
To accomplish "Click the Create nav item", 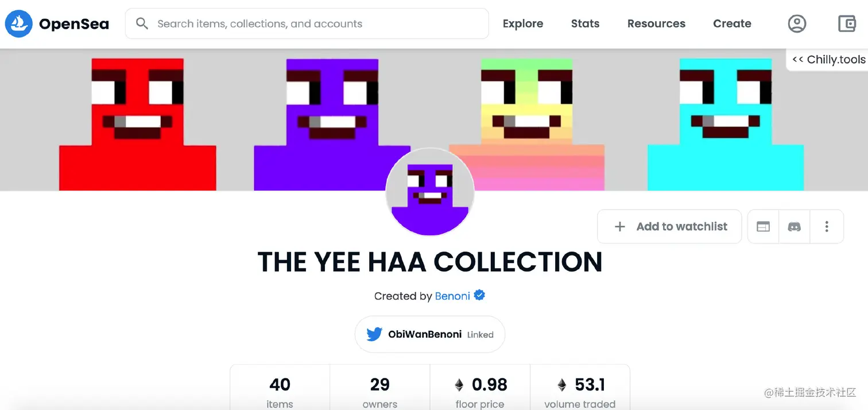I will coord(732,24).
